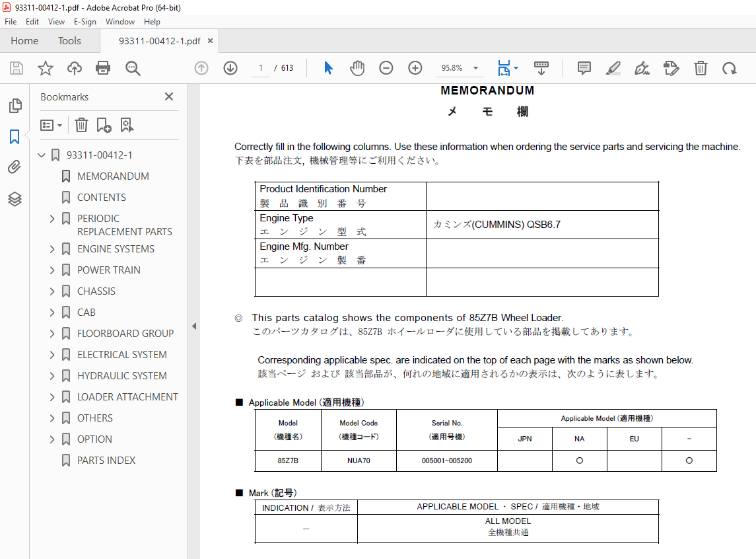Toggle the Bookmarks panel button

15,137
